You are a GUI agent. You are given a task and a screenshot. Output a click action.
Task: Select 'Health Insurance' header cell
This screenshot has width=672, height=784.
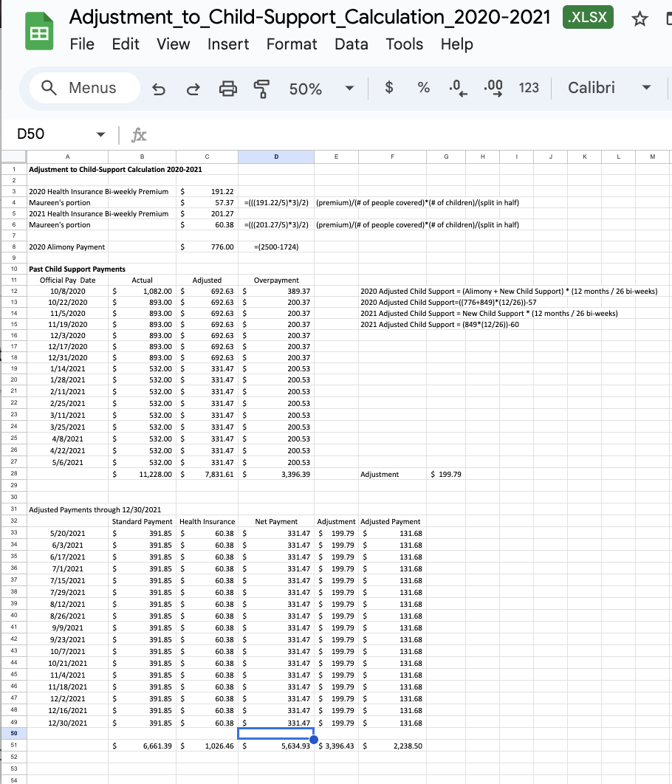(207, 522)
